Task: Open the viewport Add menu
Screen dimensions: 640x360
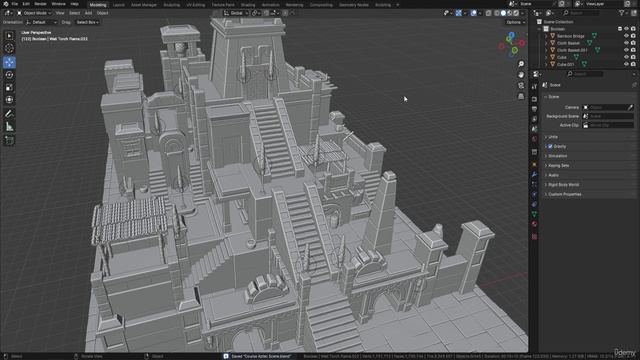Action: pos(88,13)
